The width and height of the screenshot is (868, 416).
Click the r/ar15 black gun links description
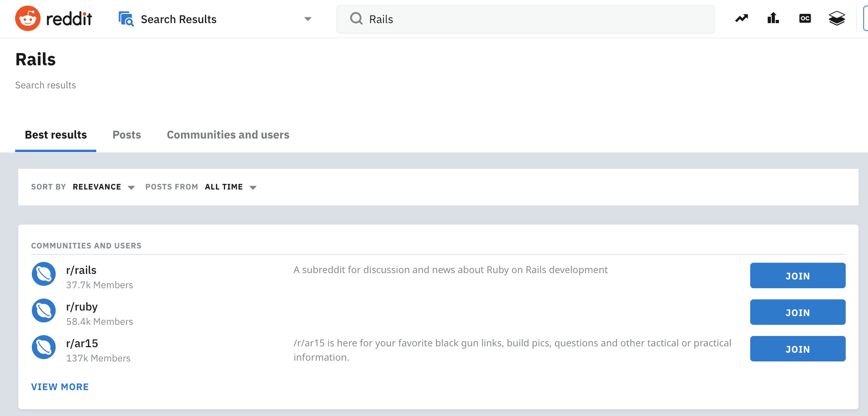coord(512,350)
